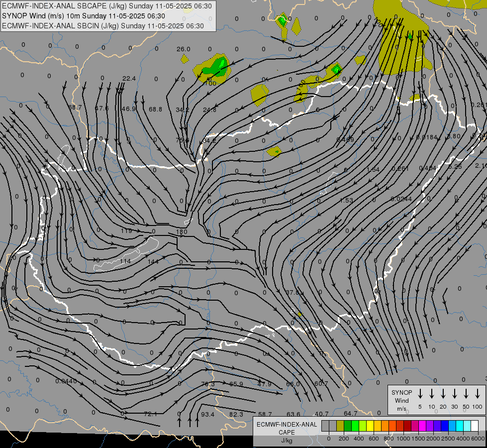Click the 46.9 value on the map
Viewport: 487px width, 448px height.
(128, 109)
